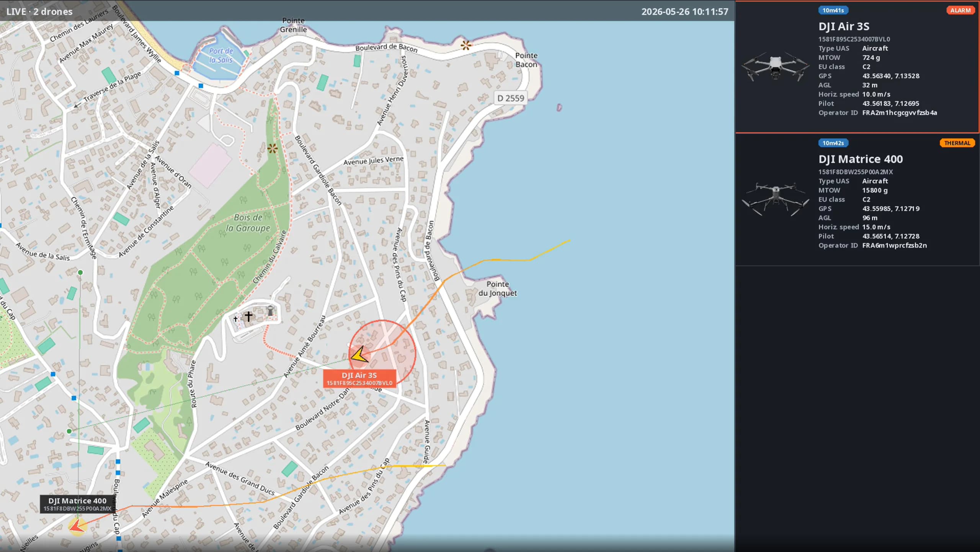Click GPS value 43.55985, 7.12719
This screenshot has height=552, width=980.
click(x=891, y=209)
